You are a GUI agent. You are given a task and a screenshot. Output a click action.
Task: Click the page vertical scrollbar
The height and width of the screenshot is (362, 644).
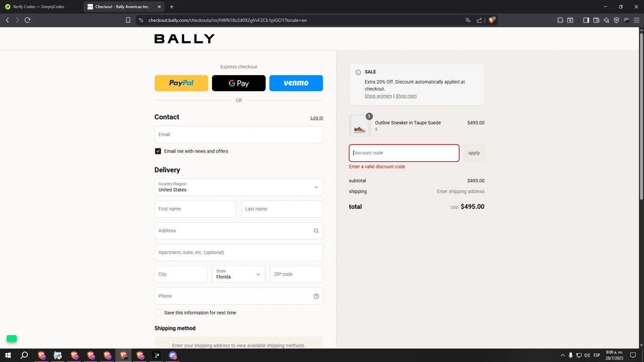pos(641,116)
